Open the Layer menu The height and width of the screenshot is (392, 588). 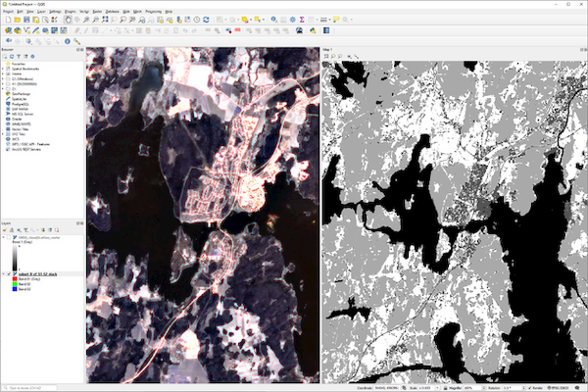click(x=41, y=12)
